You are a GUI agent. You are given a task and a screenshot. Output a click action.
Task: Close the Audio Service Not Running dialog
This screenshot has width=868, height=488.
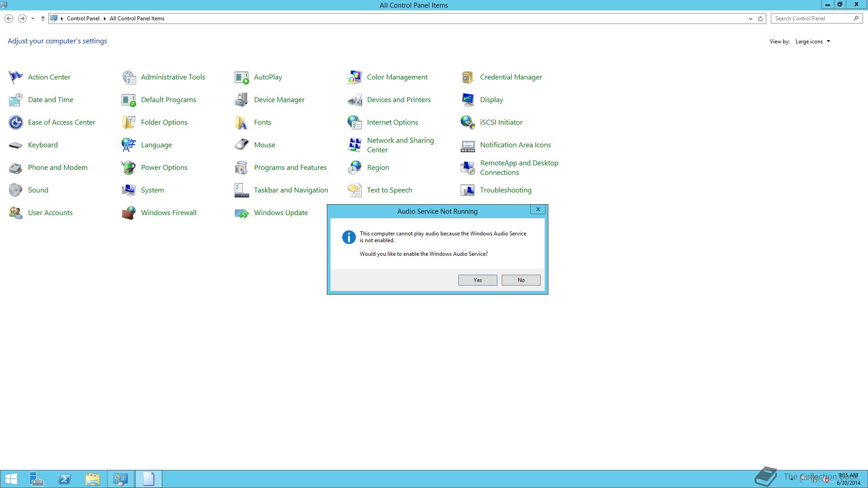[x=538, y=210]
